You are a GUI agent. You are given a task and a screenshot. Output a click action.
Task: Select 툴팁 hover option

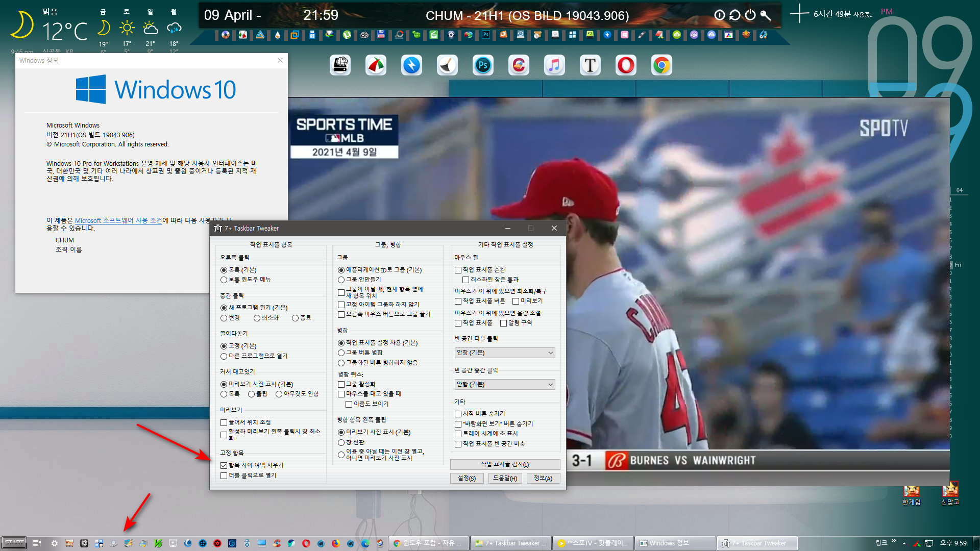click(x=251, y=394)
